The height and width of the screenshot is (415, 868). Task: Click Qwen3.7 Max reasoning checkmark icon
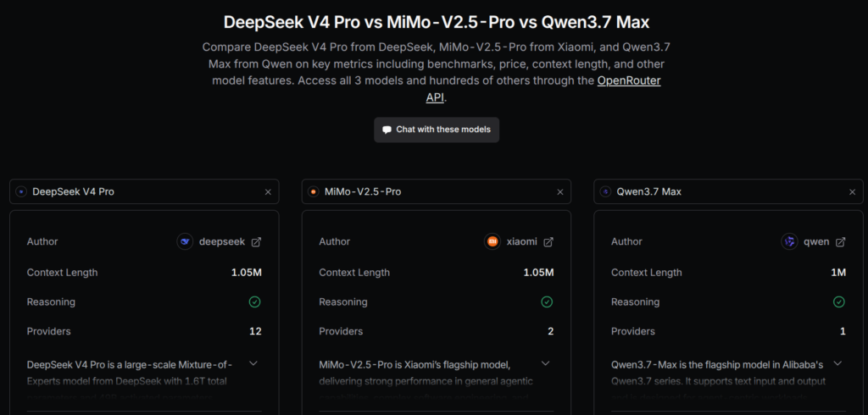point(839,302)
